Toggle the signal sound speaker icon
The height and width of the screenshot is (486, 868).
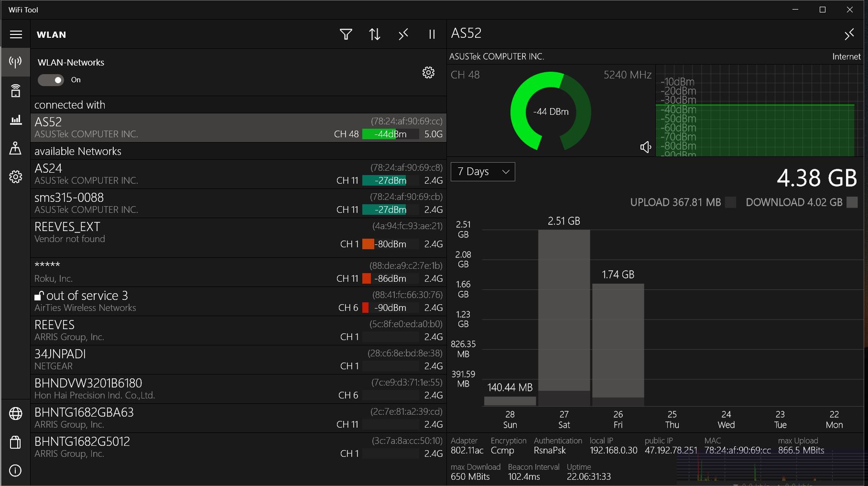pyautogui.click(x=646, y=147)
